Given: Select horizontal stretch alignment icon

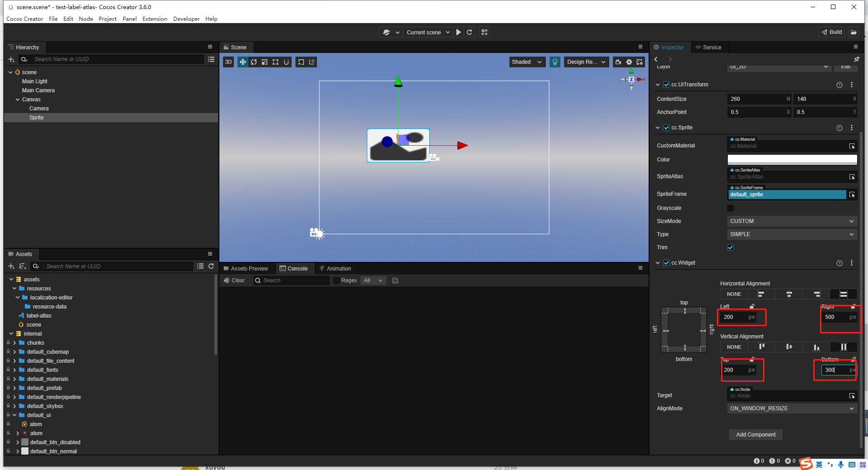Looking at the screenshot, I should [844, 294].
